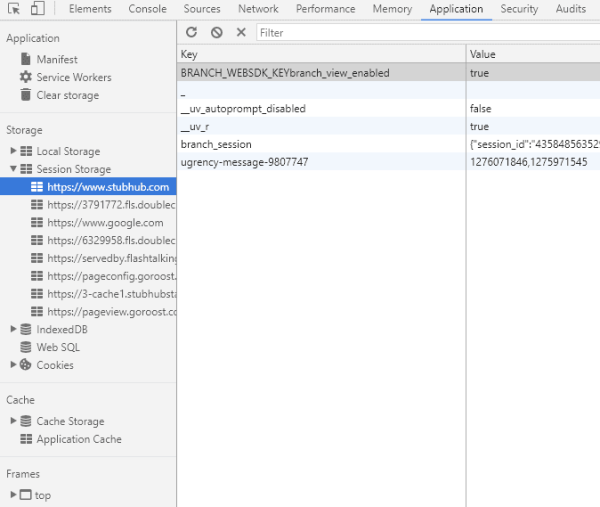The height and width of the screenshot is (507, 600).
Task: Click the Cookies cookie icon
Action: [26, 365]
